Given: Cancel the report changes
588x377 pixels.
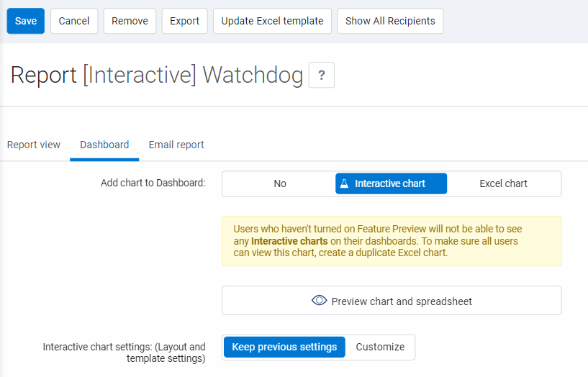Looking at the screenshot, I should point(74,21).
